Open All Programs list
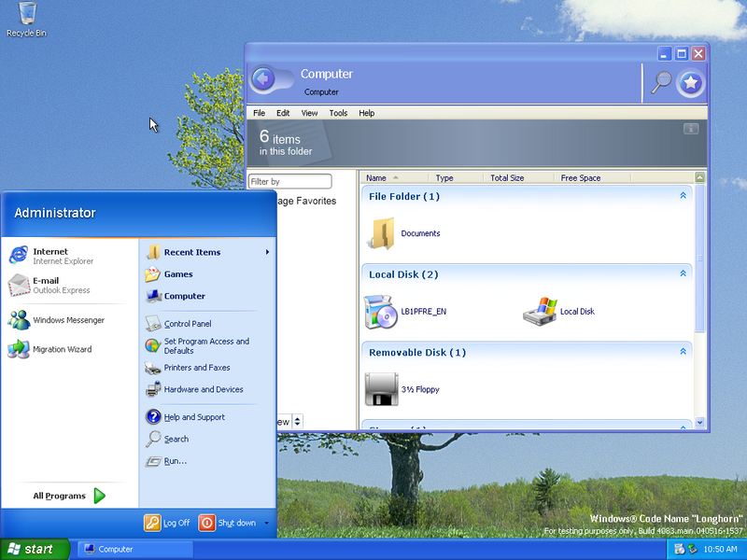747x560 pixels. coord(69,496)
